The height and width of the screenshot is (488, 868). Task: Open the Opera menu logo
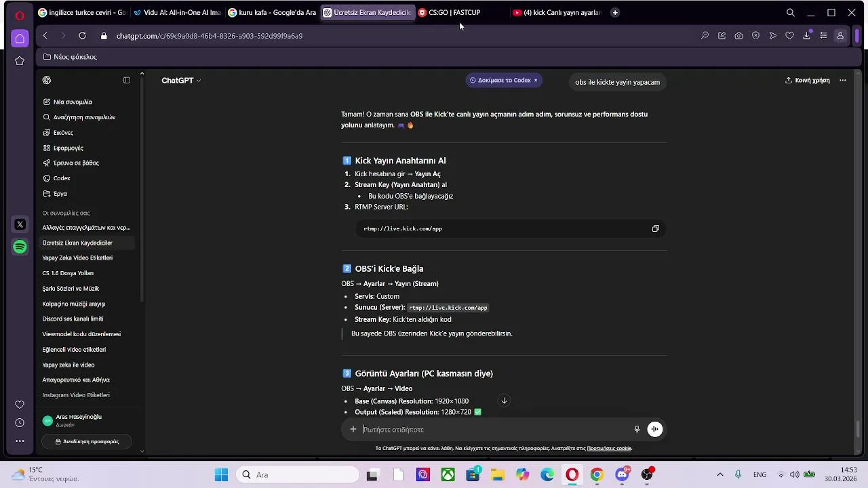pyautogui.click(x=20, y=15)
